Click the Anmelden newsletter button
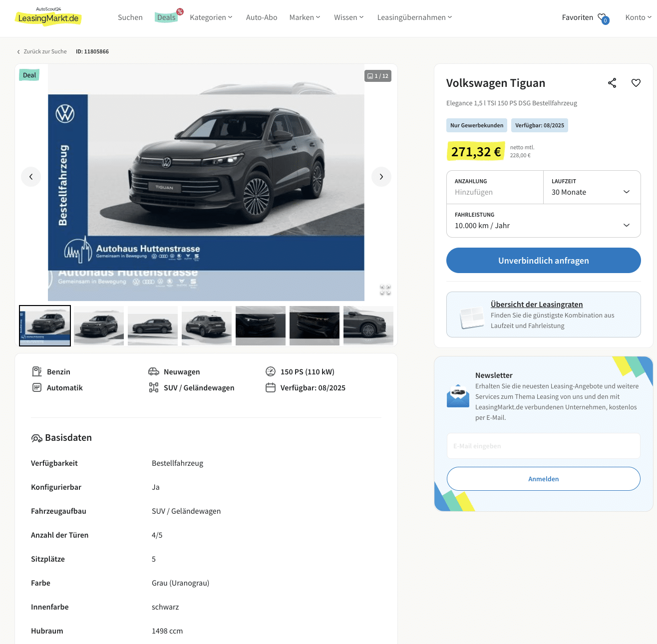 click(x=544, y=479)
